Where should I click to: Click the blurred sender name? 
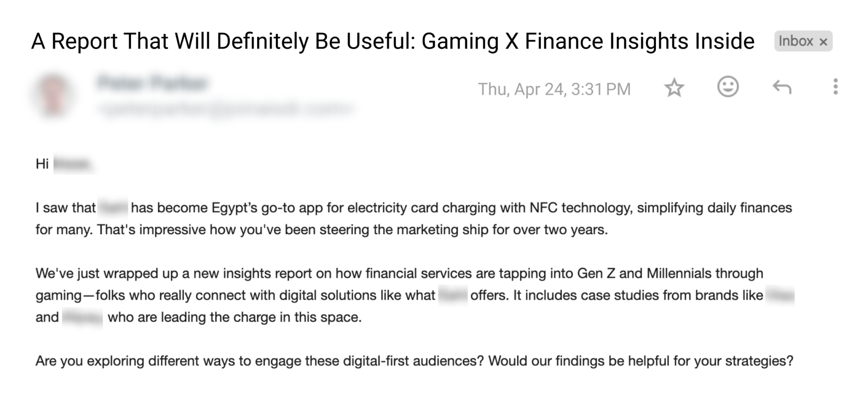(x=152, y=83)
